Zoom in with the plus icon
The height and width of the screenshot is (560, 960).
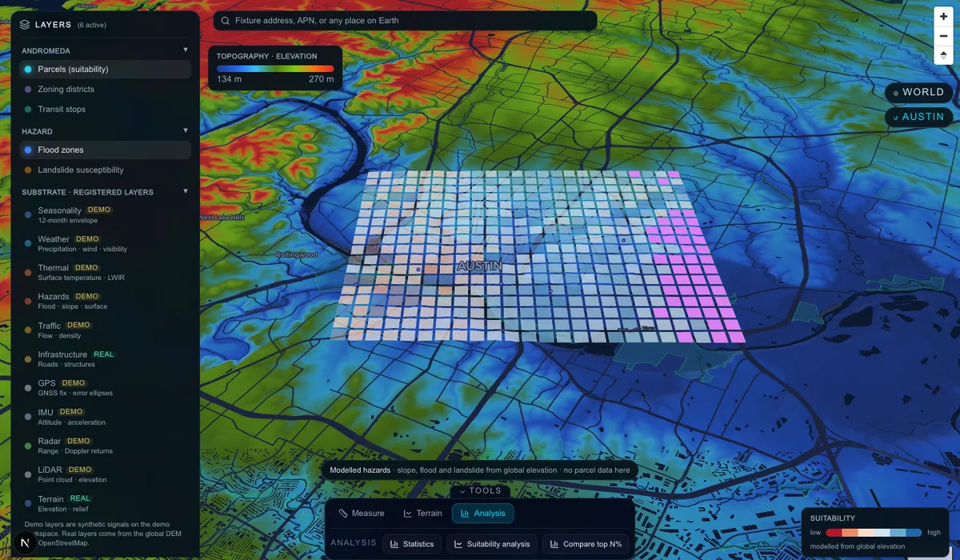944,16
